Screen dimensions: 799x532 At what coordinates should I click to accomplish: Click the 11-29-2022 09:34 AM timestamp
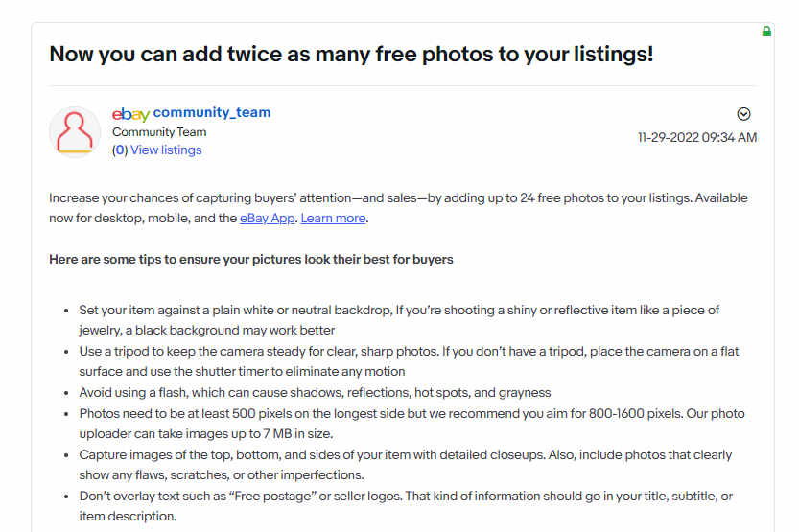tap(697, 137)
